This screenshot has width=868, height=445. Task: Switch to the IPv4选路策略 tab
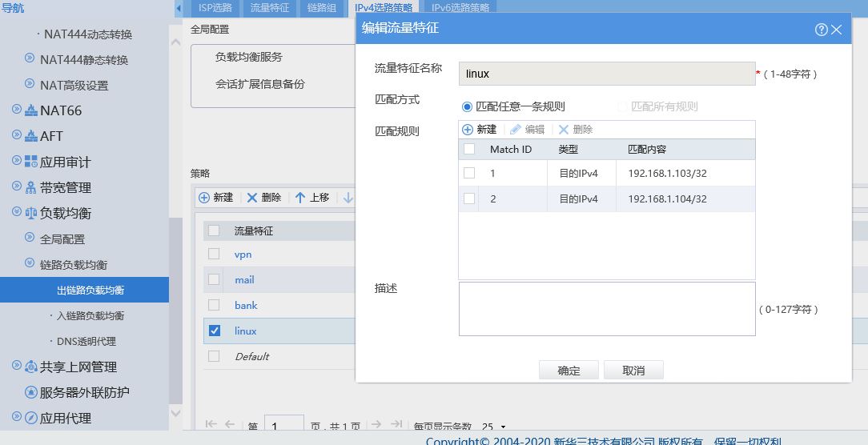pos(384,8)
